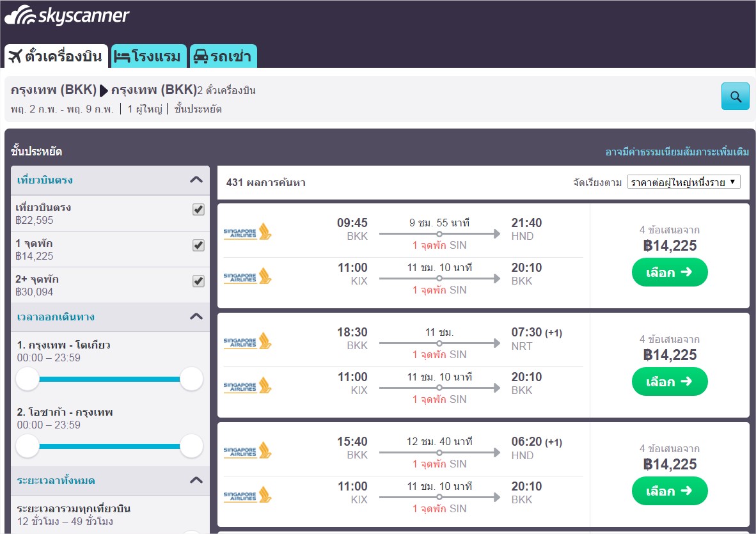Collapse the เที่ยวบินตรง filter section

pyautogui.click(x=196, y=180)
